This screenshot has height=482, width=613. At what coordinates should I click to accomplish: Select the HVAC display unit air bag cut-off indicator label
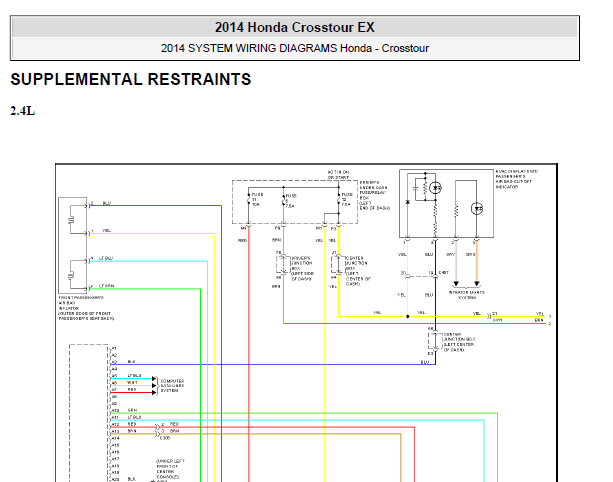coord(516,179)
